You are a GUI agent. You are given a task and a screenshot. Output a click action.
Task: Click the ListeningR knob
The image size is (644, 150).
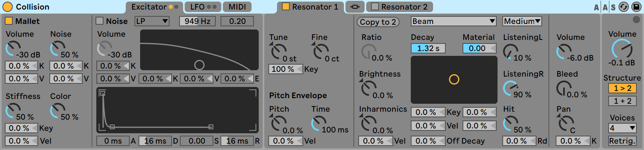point(511,89)
